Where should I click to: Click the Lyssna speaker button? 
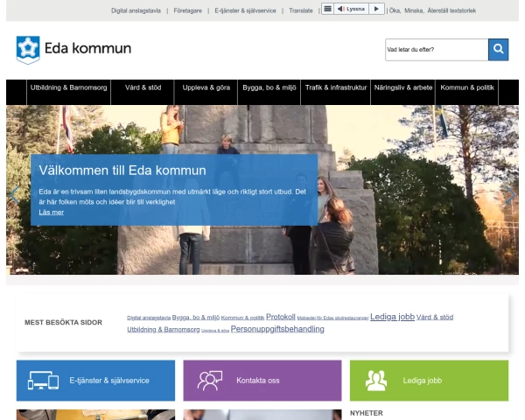coord(351,9)
